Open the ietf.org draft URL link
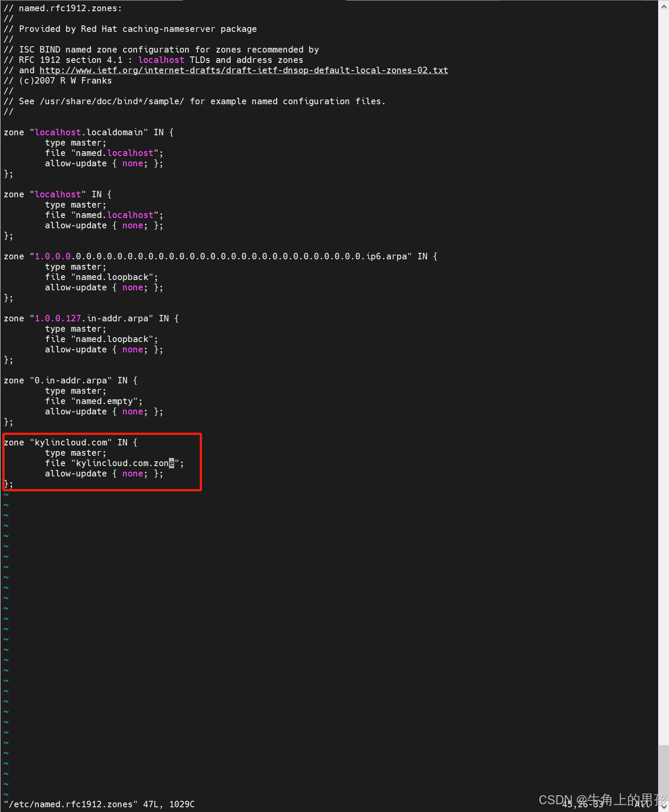Screen dimensions: 669x812 [x=244, y=70]
